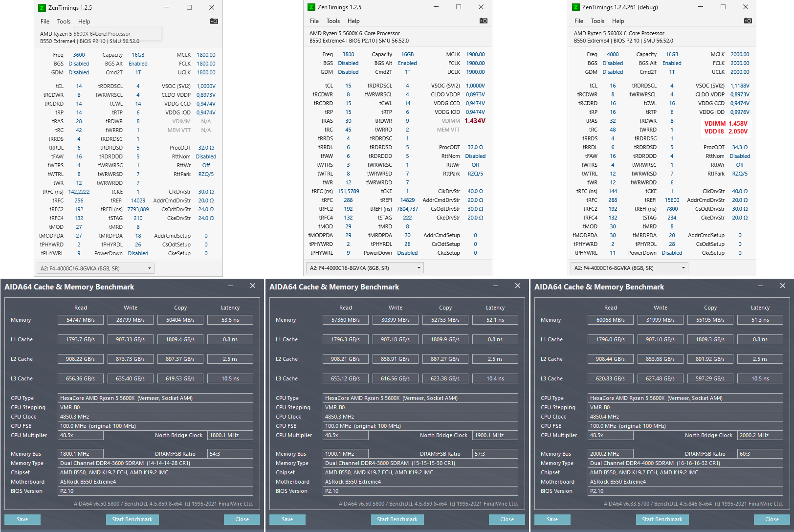794x532 pixels.
Task: Open the memory module dropdown in the Freq 3600 ZenTimings window
Action: 95,268
